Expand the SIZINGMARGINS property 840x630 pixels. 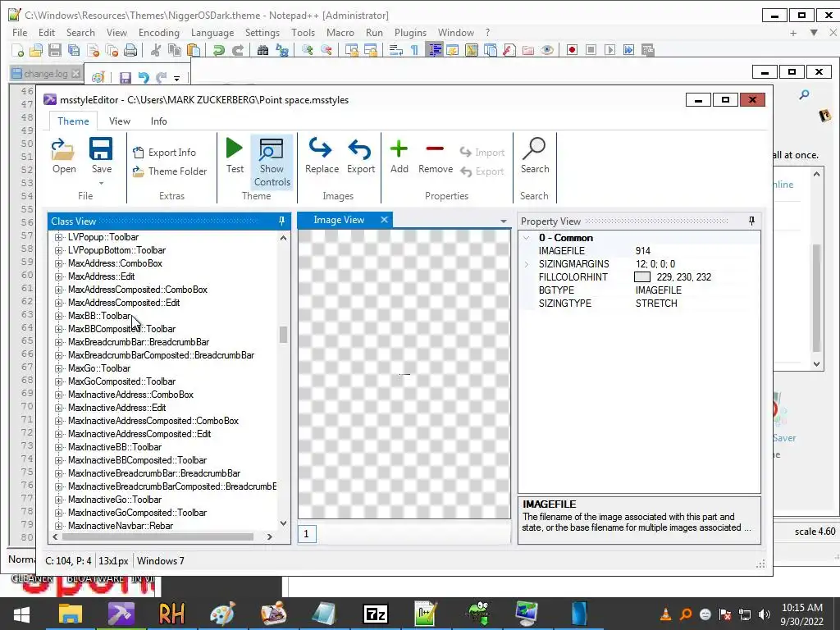point(526,264)
